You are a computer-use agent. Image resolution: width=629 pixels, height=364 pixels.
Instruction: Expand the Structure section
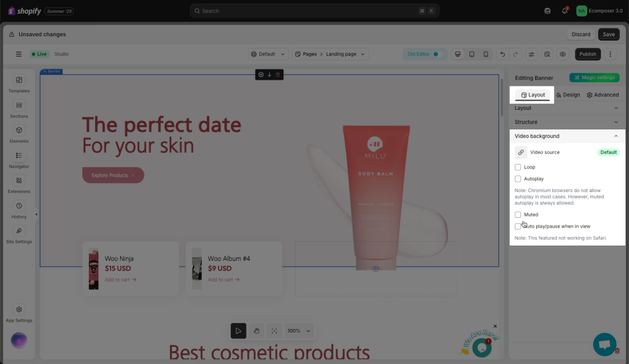coord(567,122)
